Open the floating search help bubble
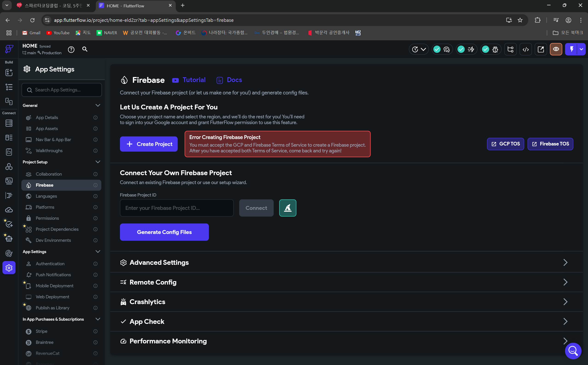The width and height of the screenshot is (588, 365). (573, 351)
